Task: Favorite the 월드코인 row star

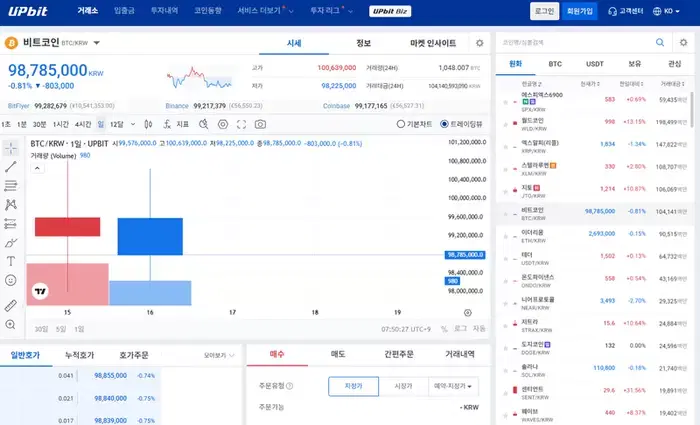Action: click(x=505, y=125)
